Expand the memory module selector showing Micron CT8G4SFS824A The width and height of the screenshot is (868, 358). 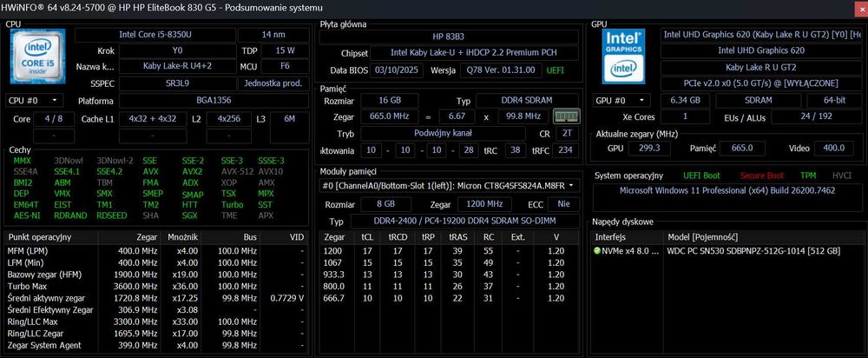click(x=450, y=186)
